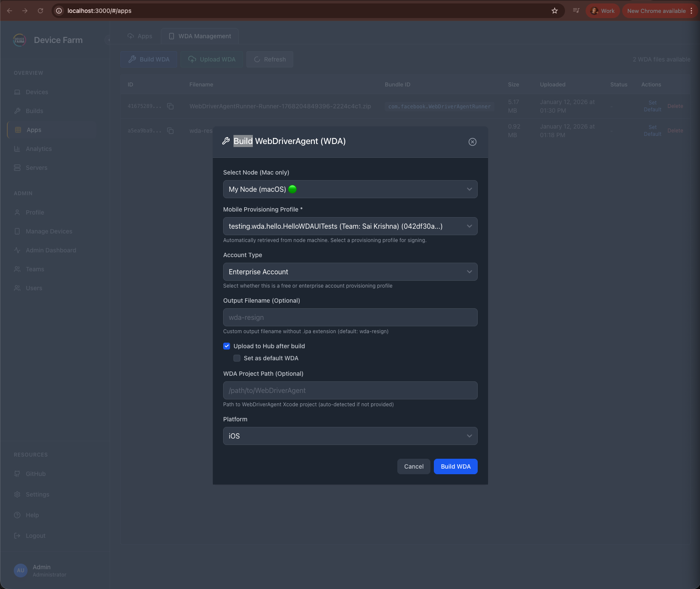Image resolution: width=700 pixels, height=589 pixels.
Task: Click the Output Filename input field
Action: coord(350,317)
